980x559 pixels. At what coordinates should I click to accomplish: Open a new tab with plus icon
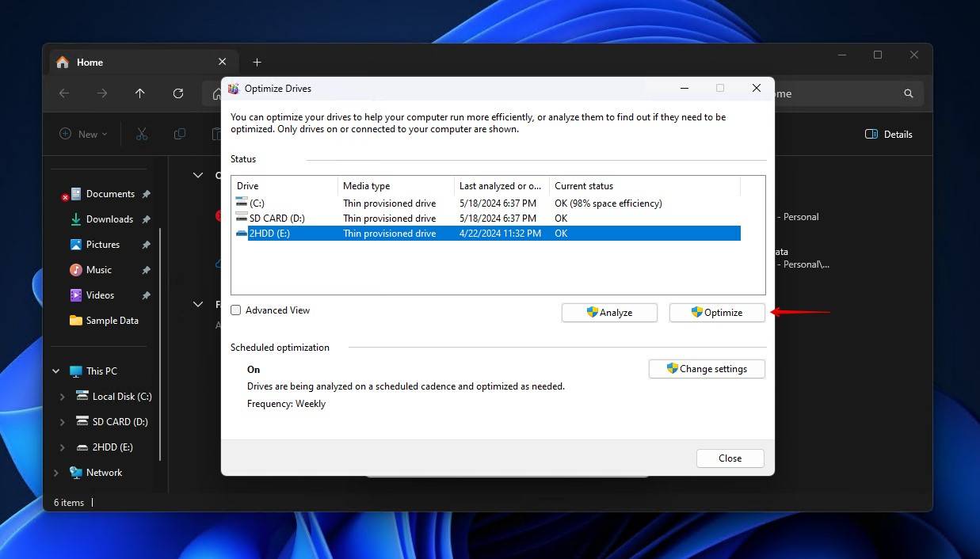tap(257, 63)
